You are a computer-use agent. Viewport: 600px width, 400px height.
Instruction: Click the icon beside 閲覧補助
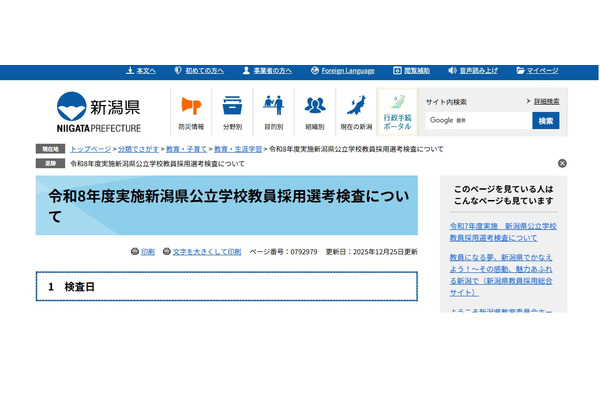397,70
